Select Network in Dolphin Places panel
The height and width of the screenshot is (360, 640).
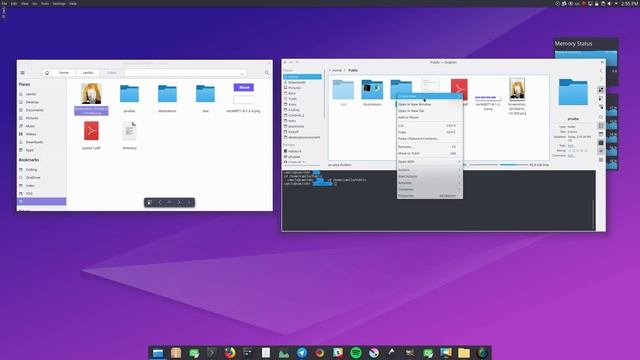click(x=302, y=151)
